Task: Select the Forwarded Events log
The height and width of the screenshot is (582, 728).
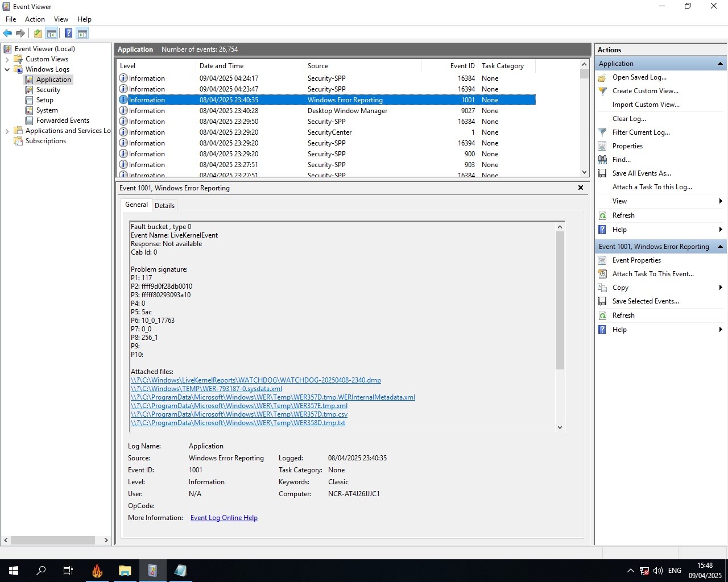Action: click(63, 120)
